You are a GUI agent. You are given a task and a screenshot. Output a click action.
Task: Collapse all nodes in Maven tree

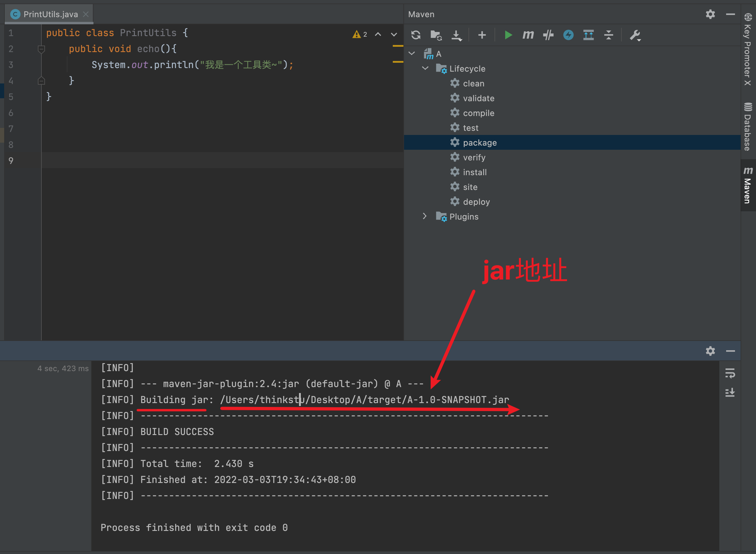click(608, 35)
